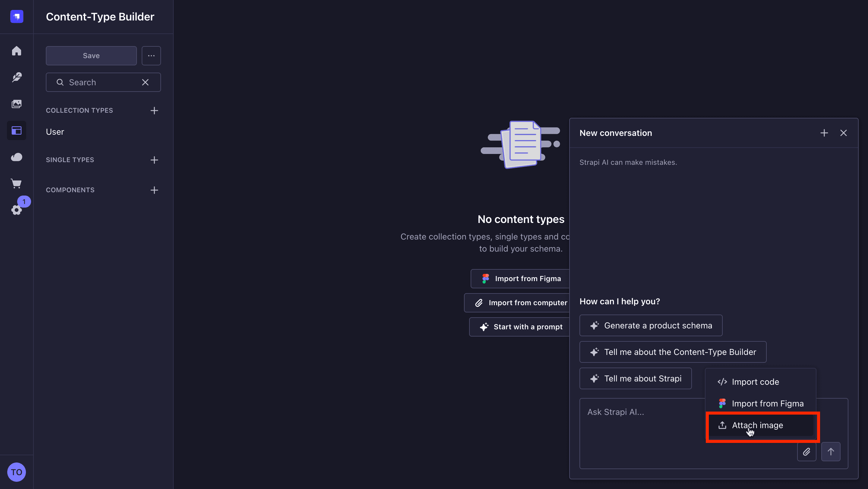Open the Strapi Cloud deploy icon
This screenshot has width=868, height=489.
(x=17, y=157)
